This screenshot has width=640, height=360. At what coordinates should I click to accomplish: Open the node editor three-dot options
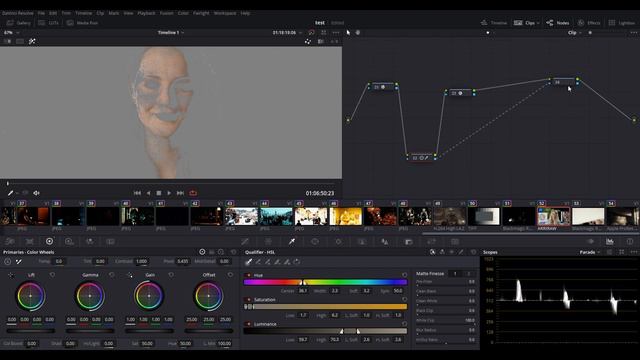[634, 33]
